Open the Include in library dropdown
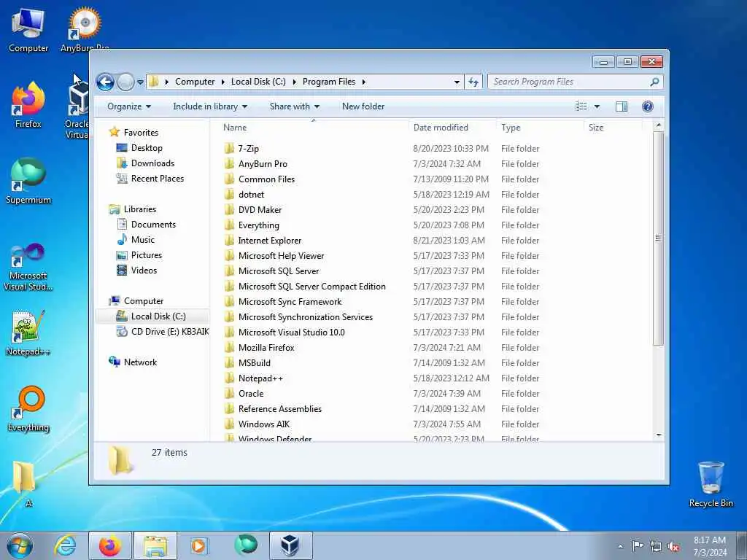 coord(210,106)
